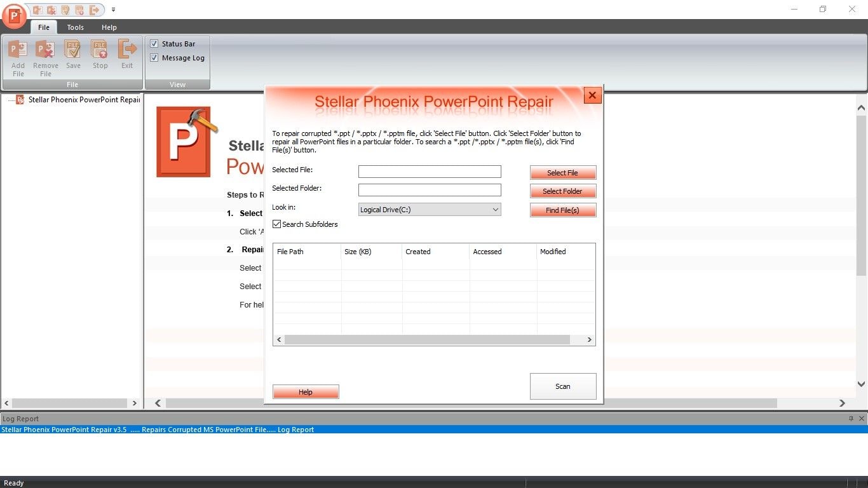Viewport: 868px width, 488px height.
Task: Open the Tools ribbon tab
Action: point(76,27)
